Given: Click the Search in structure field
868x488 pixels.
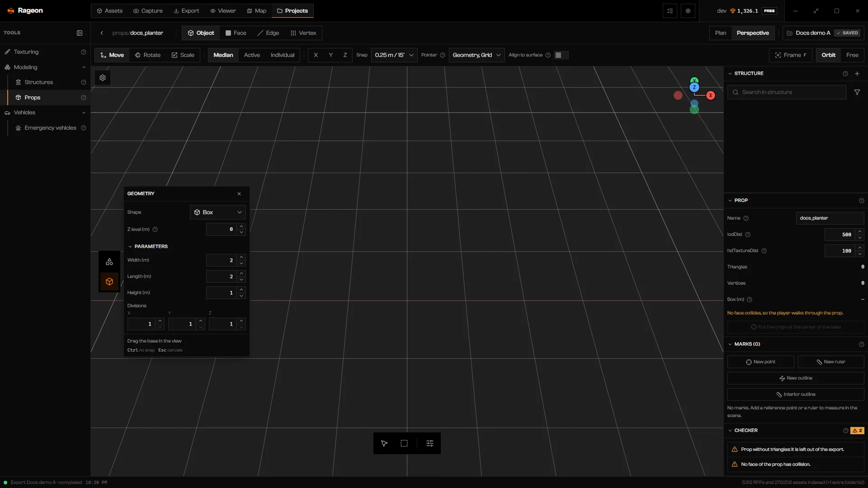Looking at the screenshot, I should (x=787, y=92).
